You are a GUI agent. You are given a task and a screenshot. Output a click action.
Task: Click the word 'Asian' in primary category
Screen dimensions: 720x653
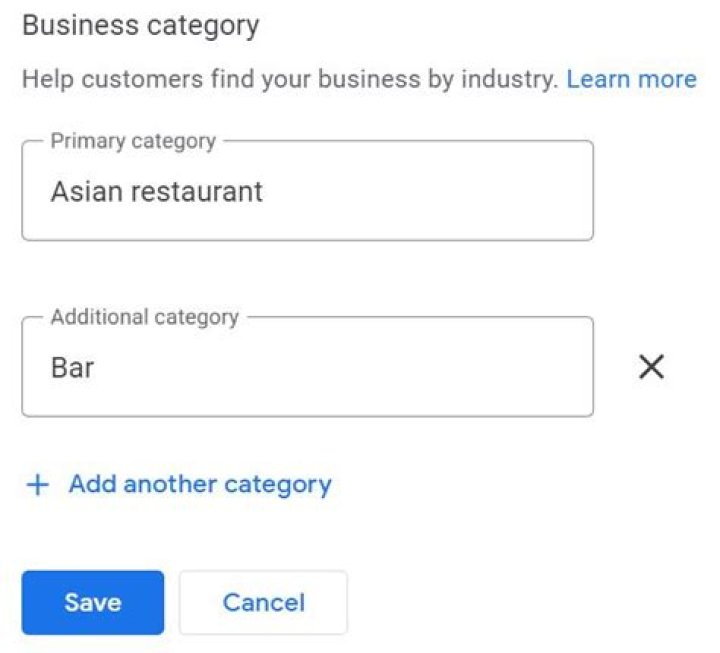pyautogui.click(x=88, y=191)
